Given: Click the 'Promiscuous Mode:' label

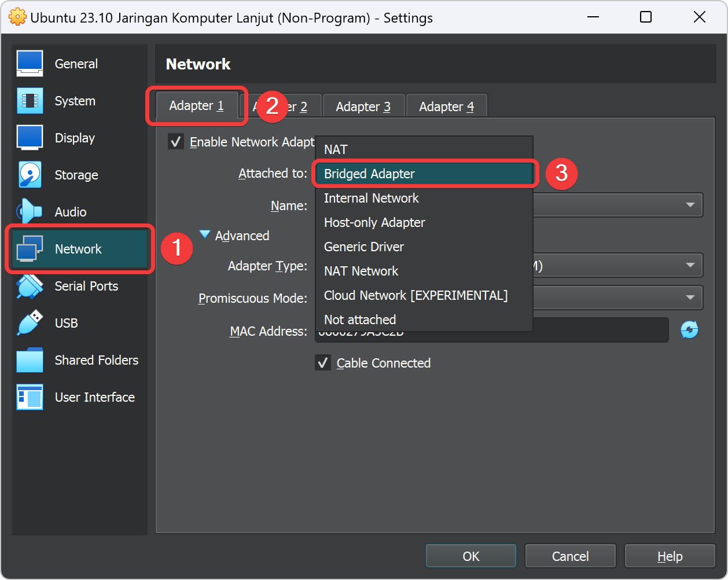Looking at the screenshot, I should point(253,298).
